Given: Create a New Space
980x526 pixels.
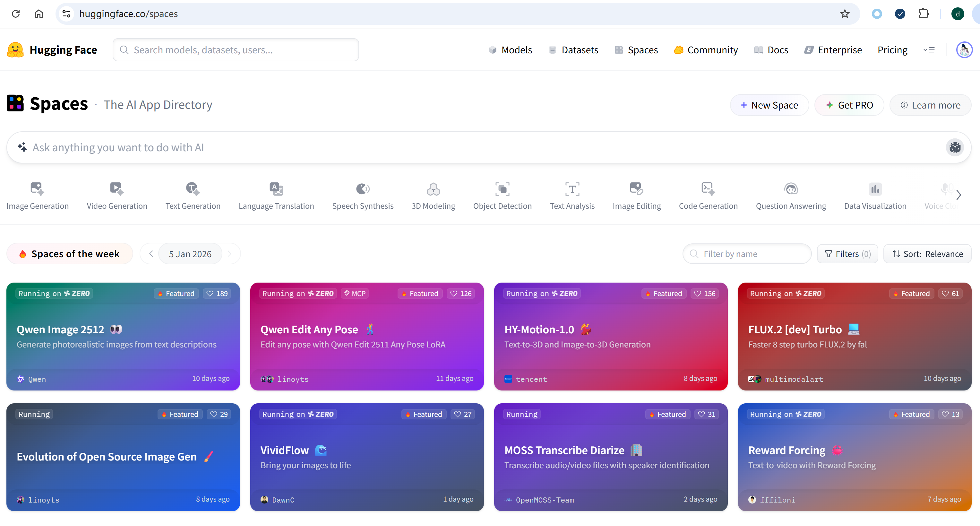Looking at the screenshot, I should coord(769,105).
